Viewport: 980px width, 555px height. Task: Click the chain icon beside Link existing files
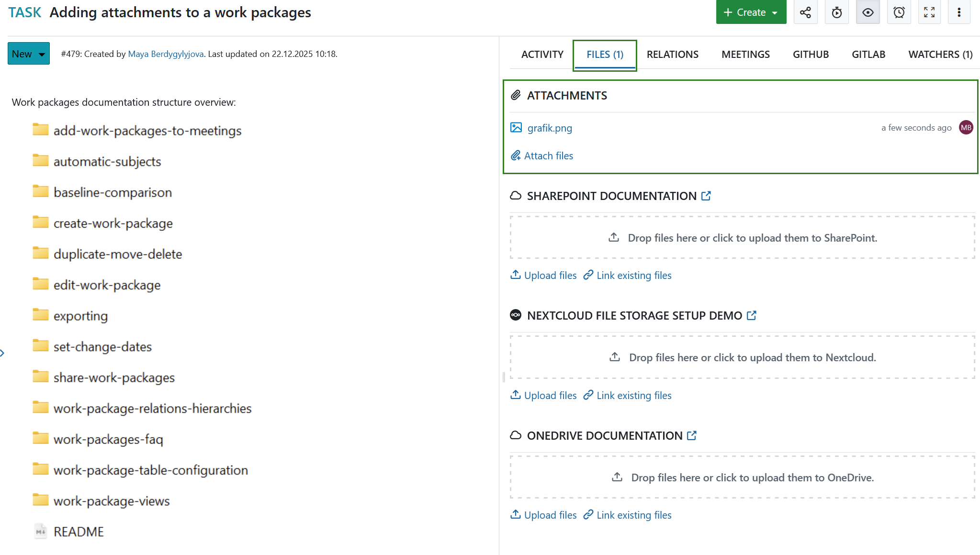588,275
